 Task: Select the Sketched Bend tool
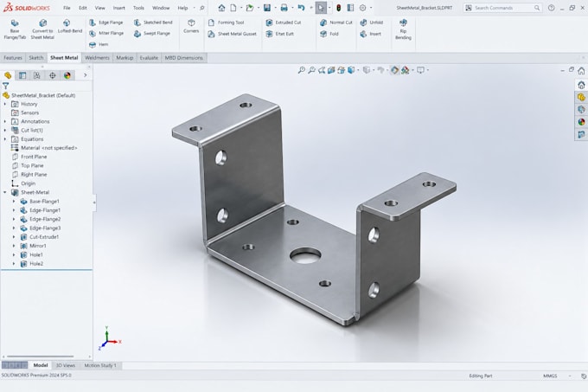tap(153, 22)
